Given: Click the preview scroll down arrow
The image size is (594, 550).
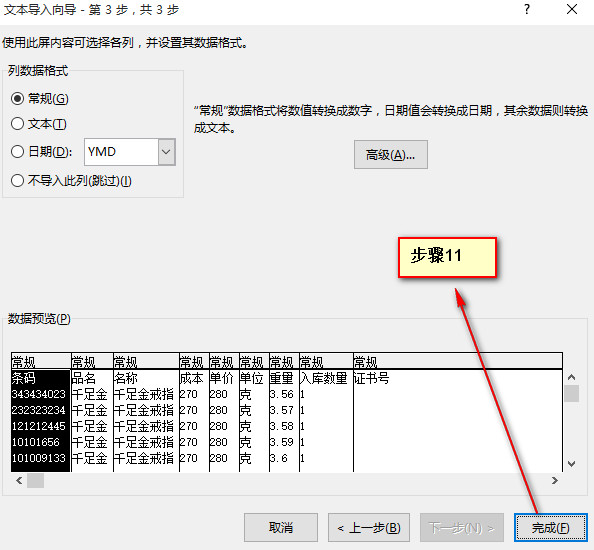Looking at the screenshot, I should pos(571,464).
